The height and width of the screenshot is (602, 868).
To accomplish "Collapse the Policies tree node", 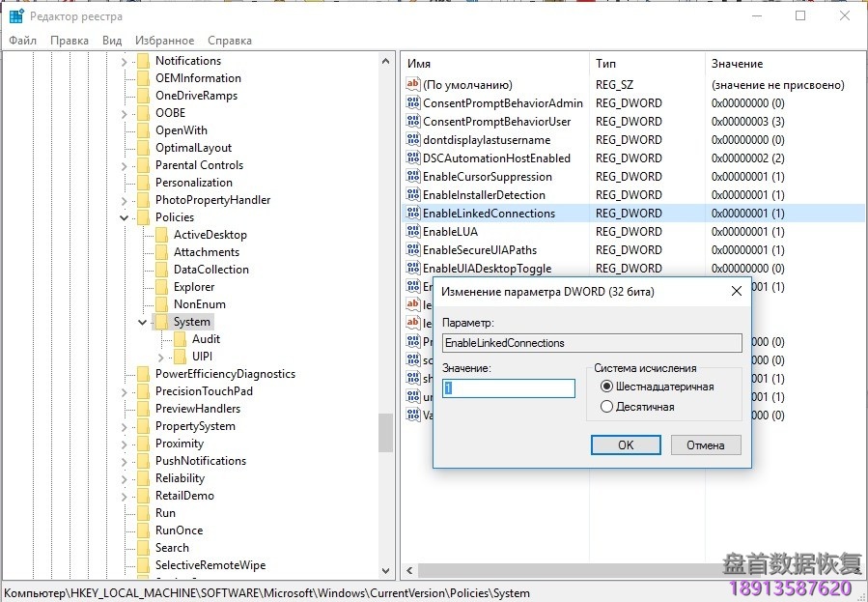I will (126, 217).
